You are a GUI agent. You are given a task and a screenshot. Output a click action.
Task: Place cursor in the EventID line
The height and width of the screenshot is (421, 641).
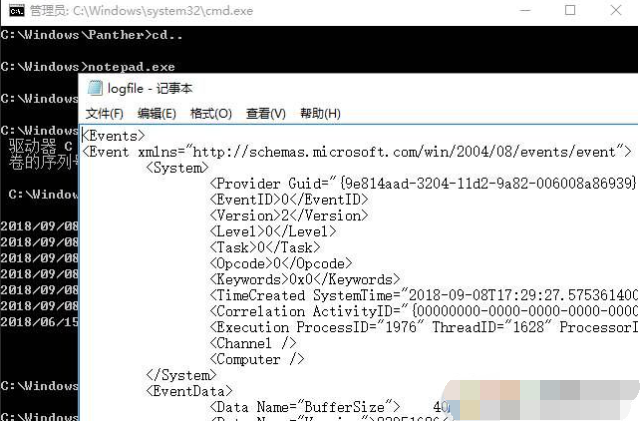coord(288,200)
